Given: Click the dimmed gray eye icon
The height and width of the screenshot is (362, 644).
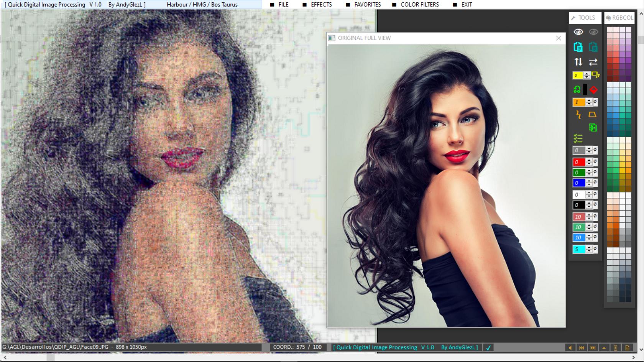Looking at the screenshot, I should point(593,32).
